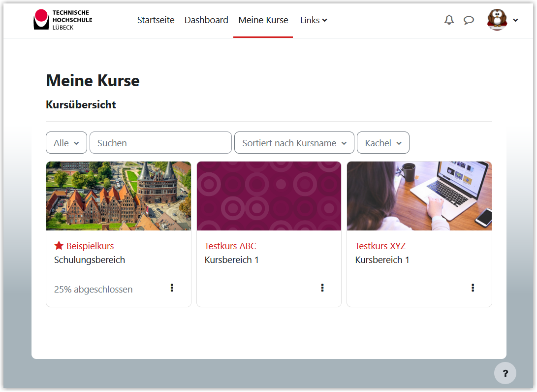
Task: Click 'Kursbereich 1' under Testkurs XYZ
Action: pos(382,260)
